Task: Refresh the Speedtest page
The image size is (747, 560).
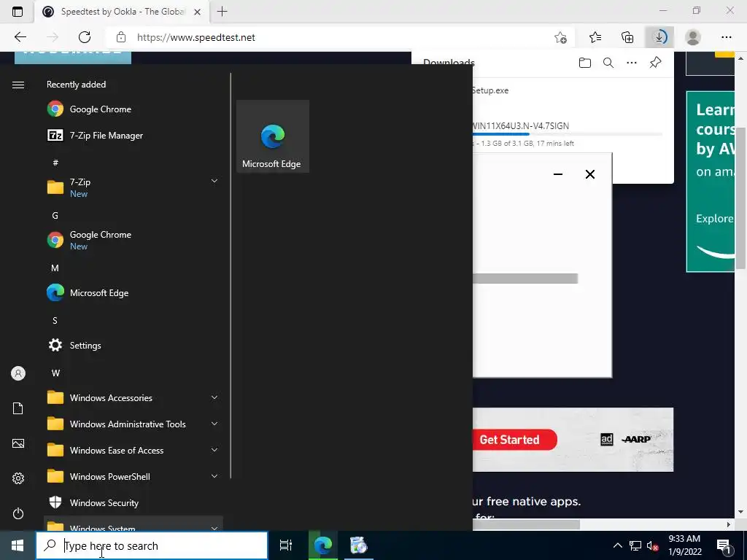Action: 85,37
